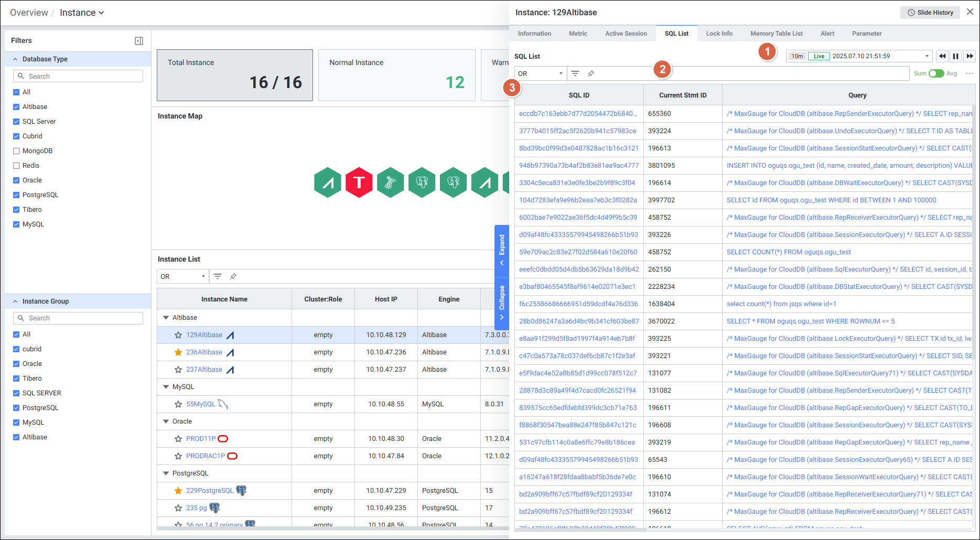Toggle the Sum/Avg switch
The image size is (980, 540).
[936, 73]
